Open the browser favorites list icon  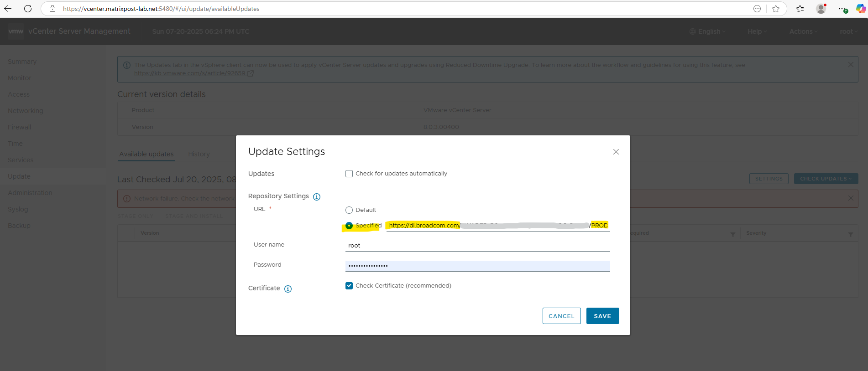[800, 9]
